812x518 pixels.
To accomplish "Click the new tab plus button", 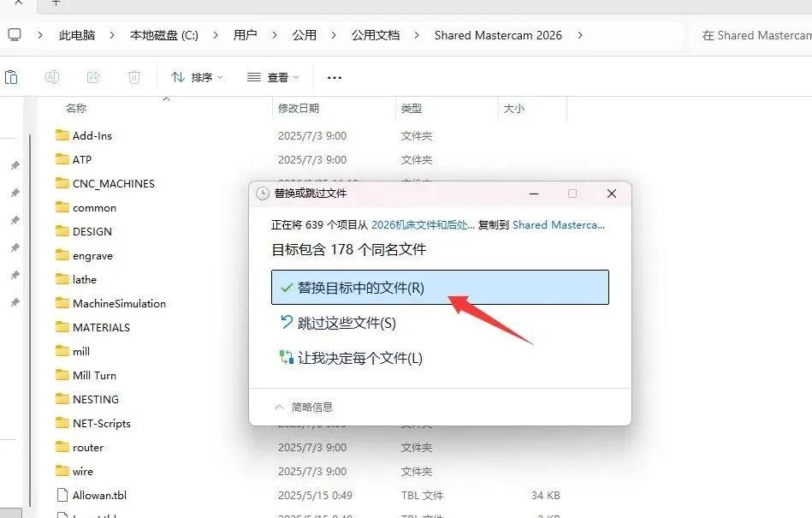I will pyautogui.click(x=56, y=3).
